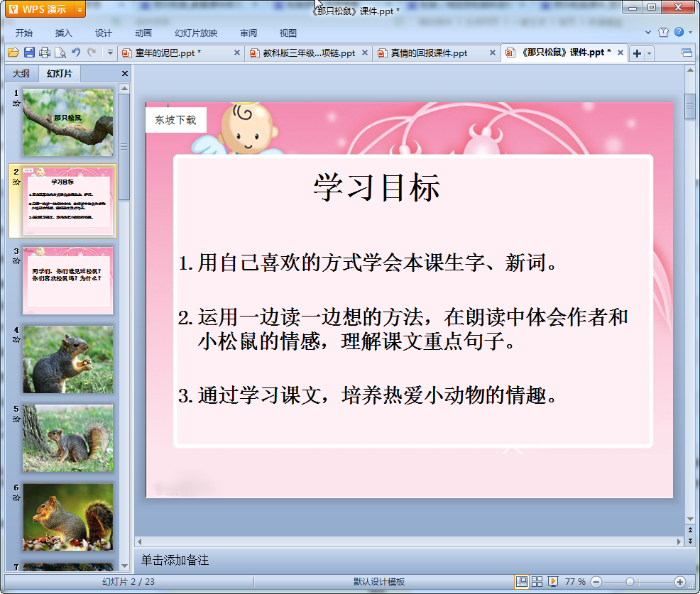Select slide 5 squirrel by tree thumbnail
Screen dimensions: 700x594
[68, 439]
